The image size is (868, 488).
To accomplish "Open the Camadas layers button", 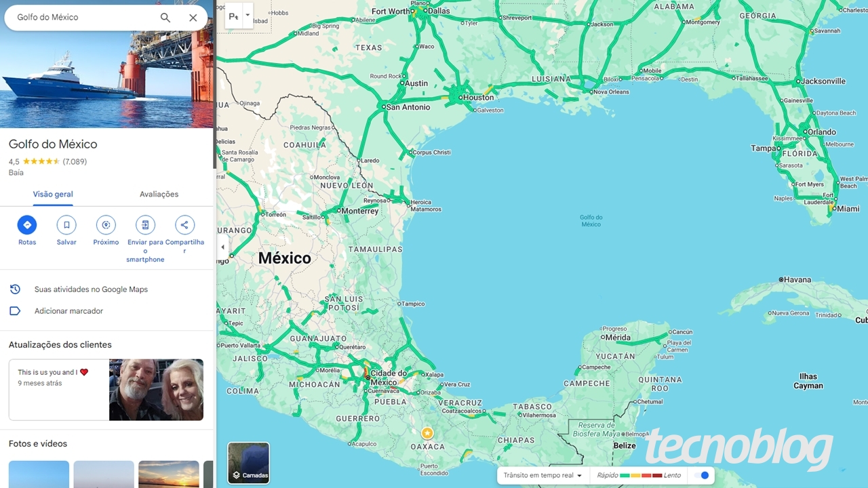I will pyautogui.click(x=248, y=464).
